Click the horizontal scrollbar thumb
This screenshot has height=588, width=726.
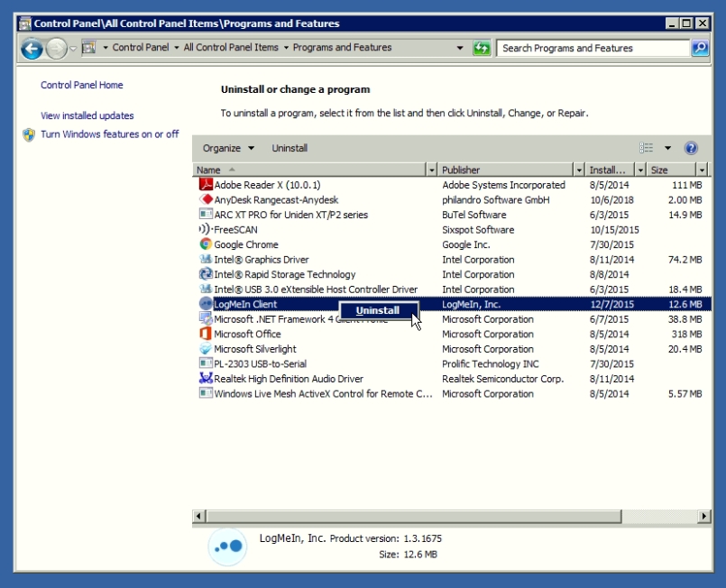[x=413, y=516]
